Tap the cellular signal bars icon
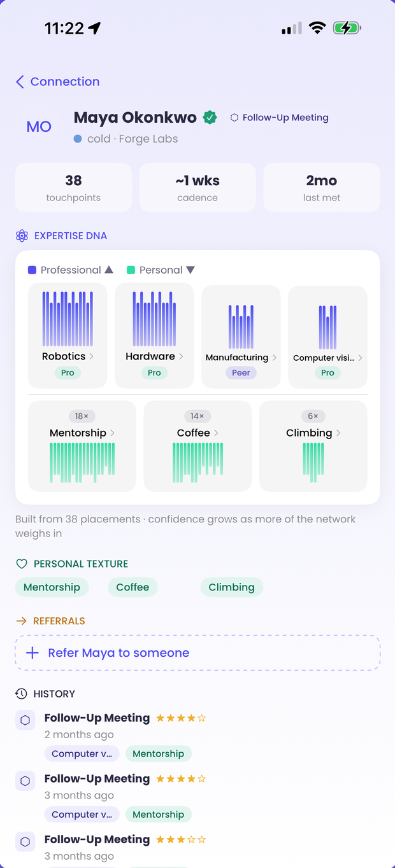This screenshot has width=395, height=868. pyautogui.click(x=291, y=28)
